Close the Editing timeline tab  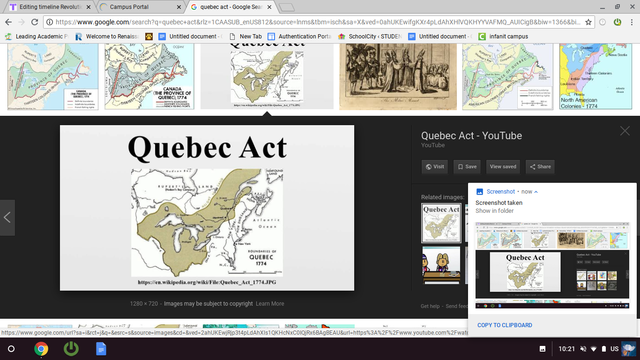(89, 7)
